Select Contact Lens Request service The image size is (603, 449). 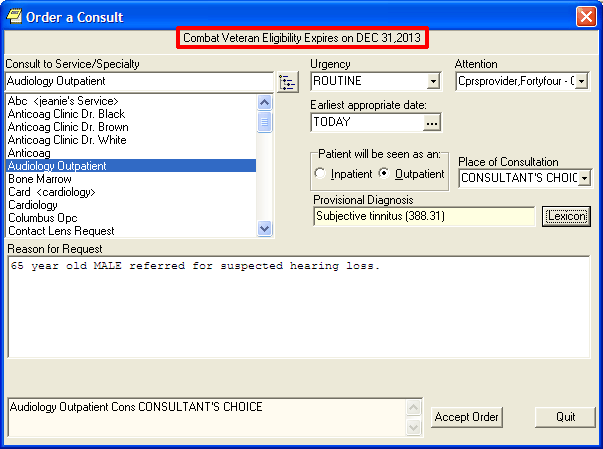coord(61,231)
